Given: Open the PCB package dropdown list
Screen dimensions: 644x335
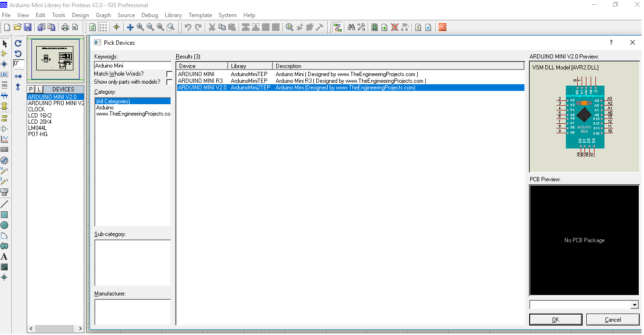Looking at the screenshot, I should 634,305.
